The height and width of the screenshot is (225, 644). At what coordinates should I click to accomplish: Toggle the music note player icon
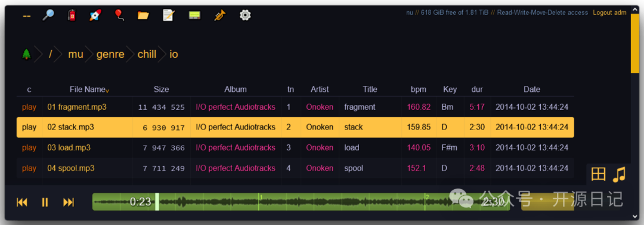619,174
